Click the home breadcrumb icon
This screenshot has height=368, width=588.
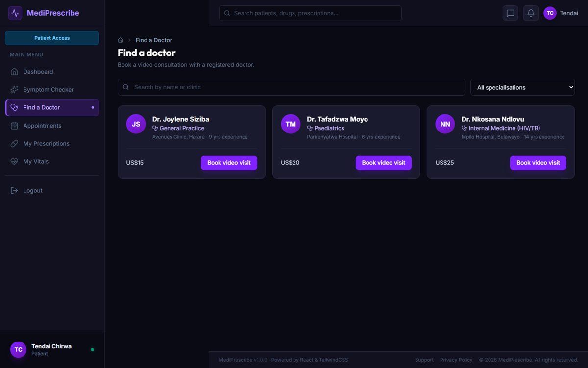click(x=121, y=40)
